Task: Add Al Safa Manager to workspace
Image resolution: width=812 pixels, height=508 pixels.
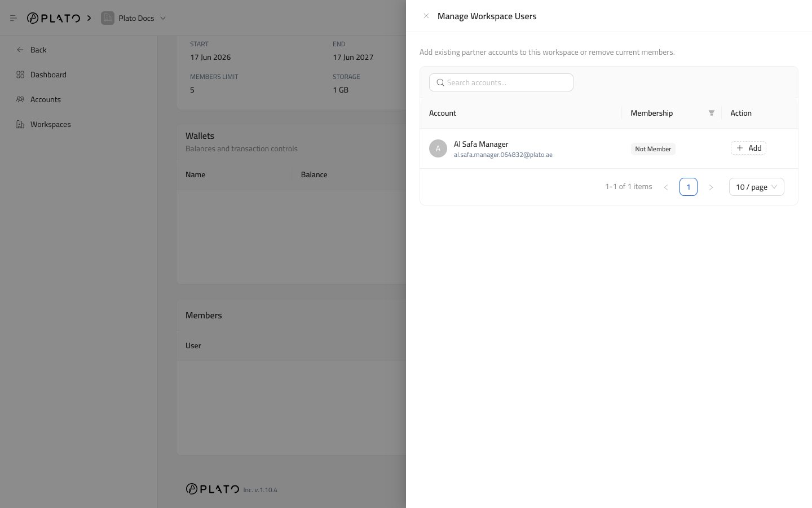Action: [x=748, y=148]
